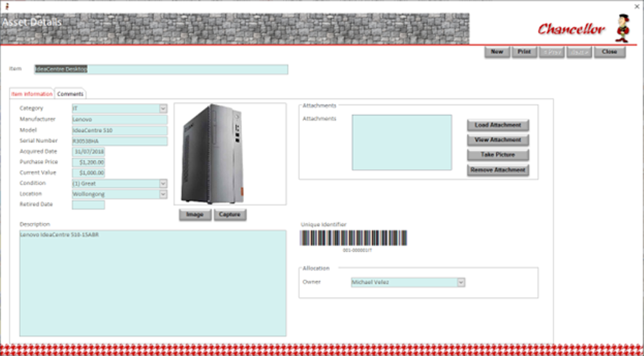Click the Print button

pyautogui.click(x=524, y=52)
